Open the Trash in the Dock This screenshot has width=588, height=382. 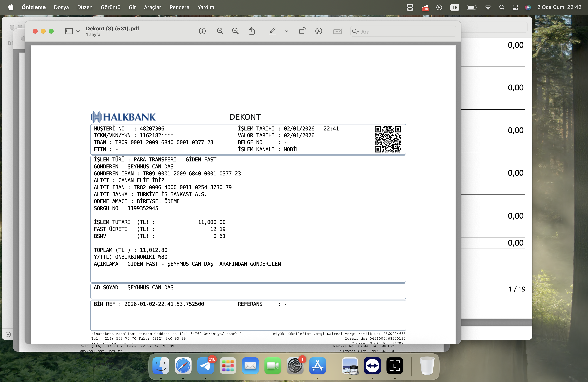point(427,365)
